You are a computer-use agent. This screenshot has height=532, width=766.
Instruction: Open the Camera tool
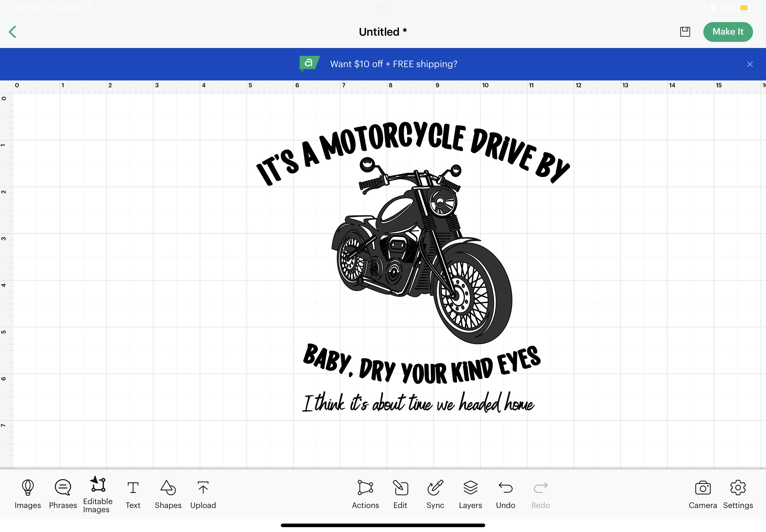tap(703, 495)
